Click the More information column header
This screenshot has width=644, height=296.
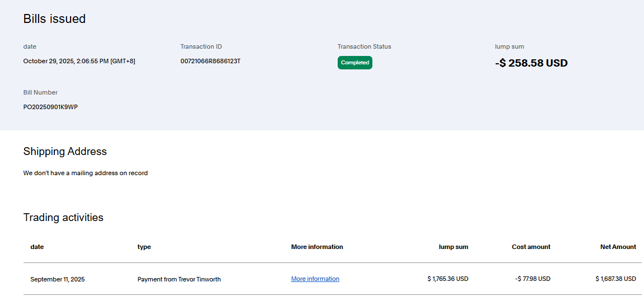(317, 247)
